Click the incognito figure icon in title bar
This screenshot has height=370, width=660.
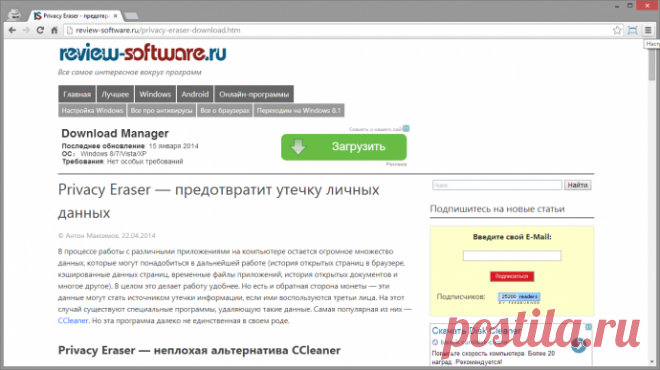(15, 15)
